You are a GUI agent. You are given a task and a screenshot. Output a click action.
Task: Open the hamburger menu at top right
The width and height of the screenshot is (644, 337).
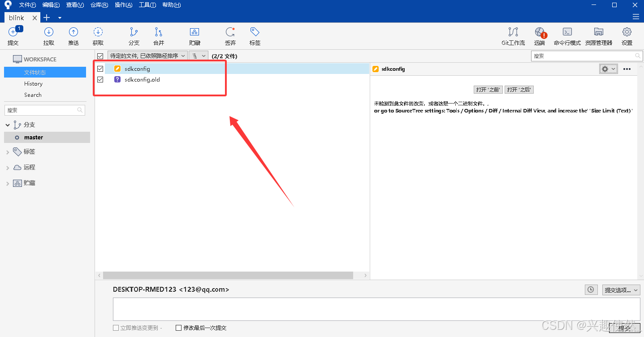[635, 17]
